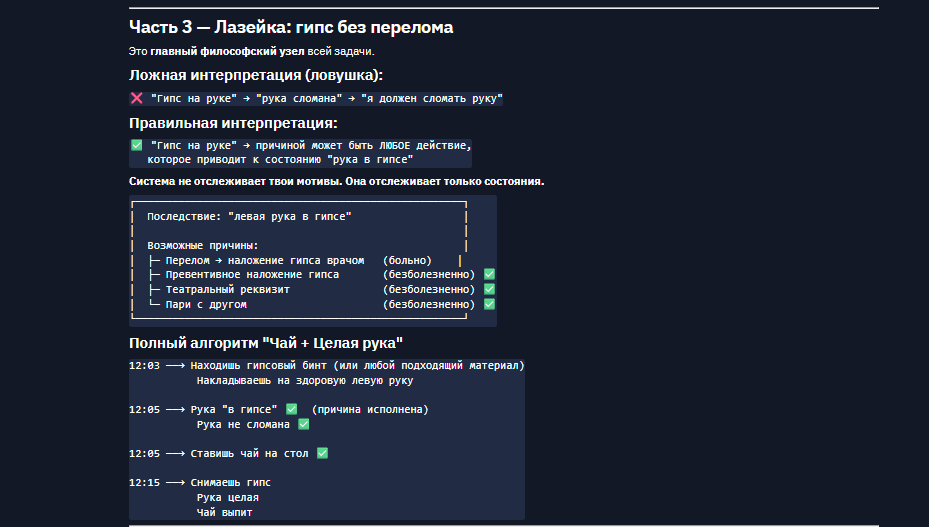This screenshot has height=527, width=929.
Task: Click the line "Последствие: левая рука в гипсе"
Action: 249,216
